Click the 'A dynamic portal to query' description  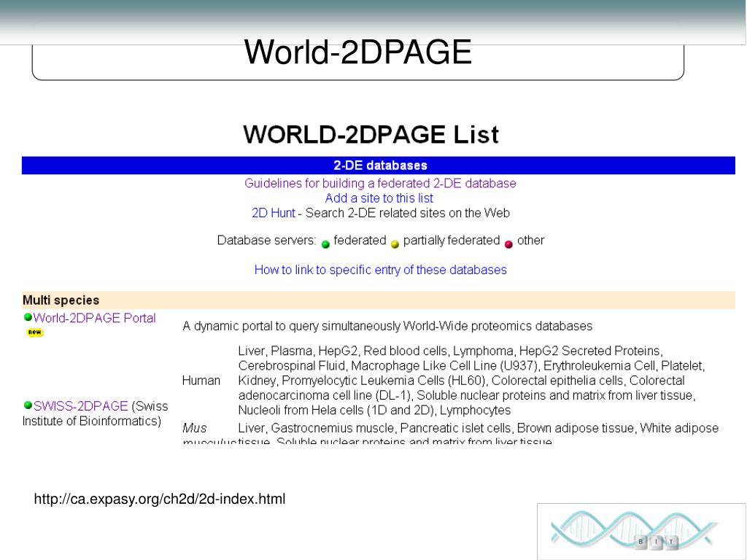tap(387, 326)
